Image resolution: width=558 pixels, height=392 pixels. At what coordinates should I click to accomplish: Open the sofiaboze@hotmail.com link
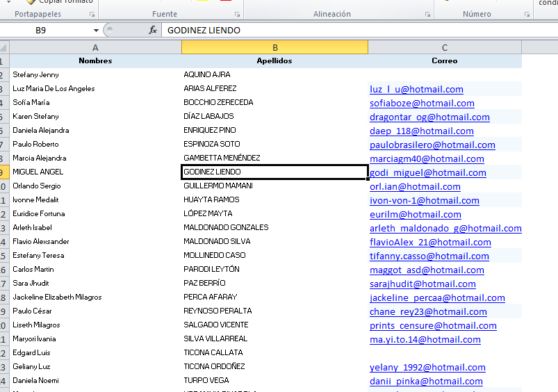[422, 104]
